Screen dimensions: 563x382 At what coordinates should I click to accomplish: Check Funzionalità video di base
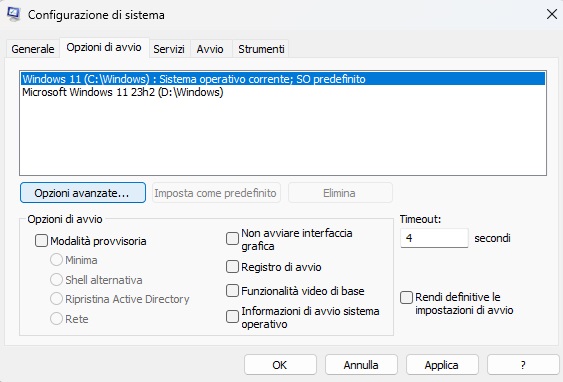(x=232, y=291)
